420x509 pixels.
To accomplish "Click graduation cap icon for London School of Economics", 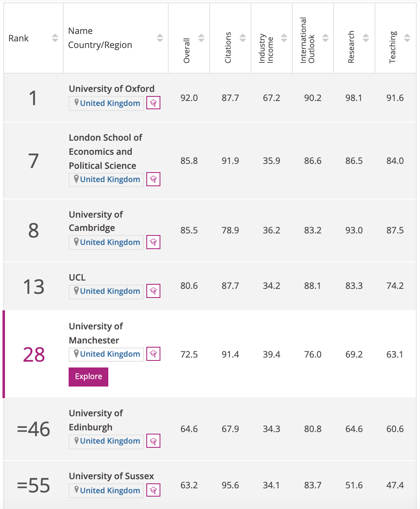I will tap(153, 179).
